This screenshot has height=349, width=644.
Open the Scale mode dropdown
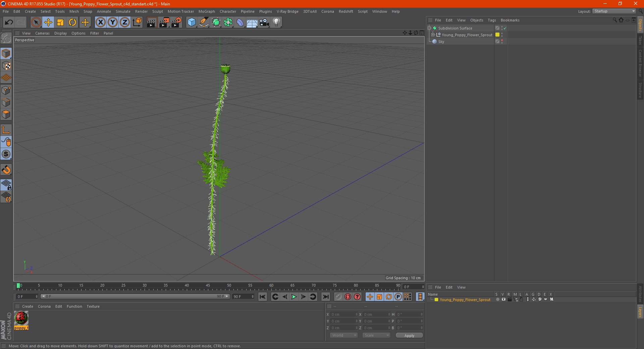pyautogui.click(x=376, y=335)
